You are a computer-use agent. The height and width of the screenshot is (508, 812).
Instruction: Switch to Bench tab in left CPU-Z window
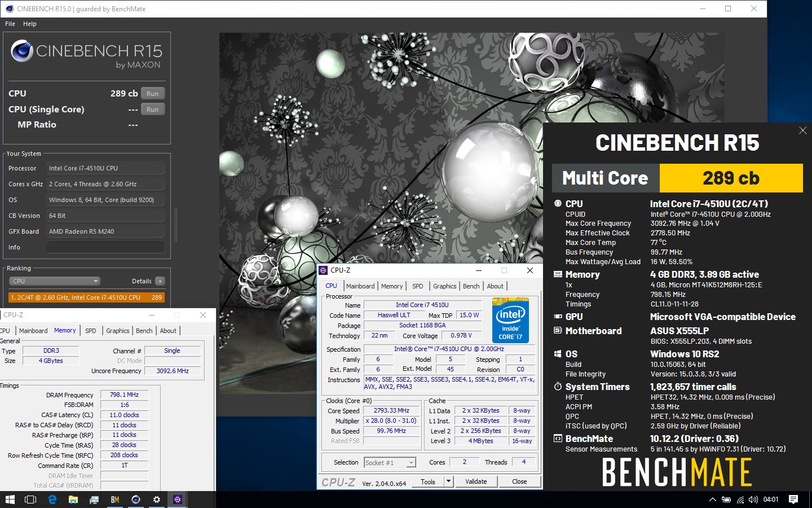pos(144,331)
